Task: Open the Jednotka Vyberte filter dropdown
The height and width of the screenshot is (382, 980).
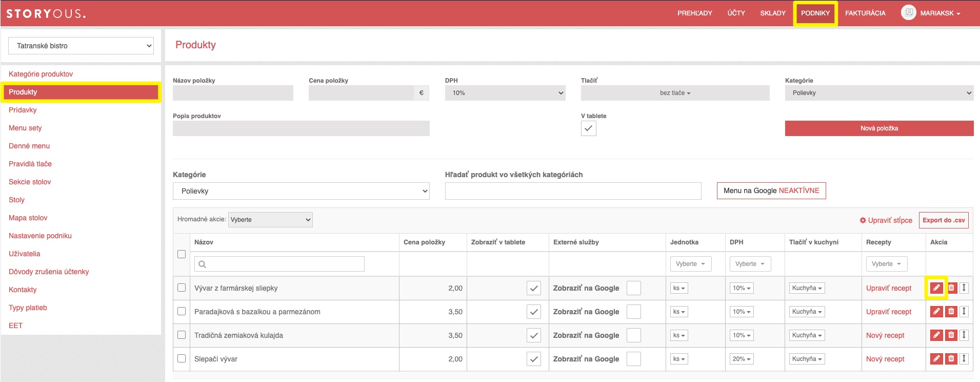Action: pos(690,264)
